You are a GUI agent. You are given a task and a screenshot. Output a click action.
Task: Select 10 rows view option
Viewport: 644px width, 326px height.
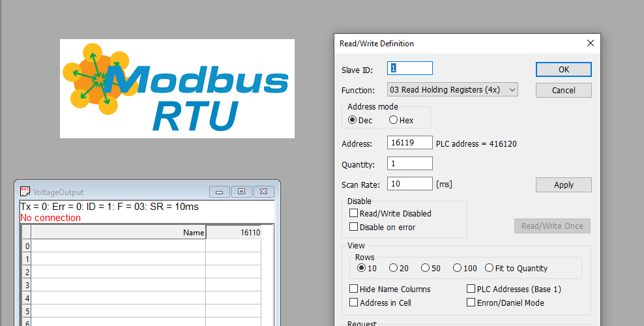point(367,268)
